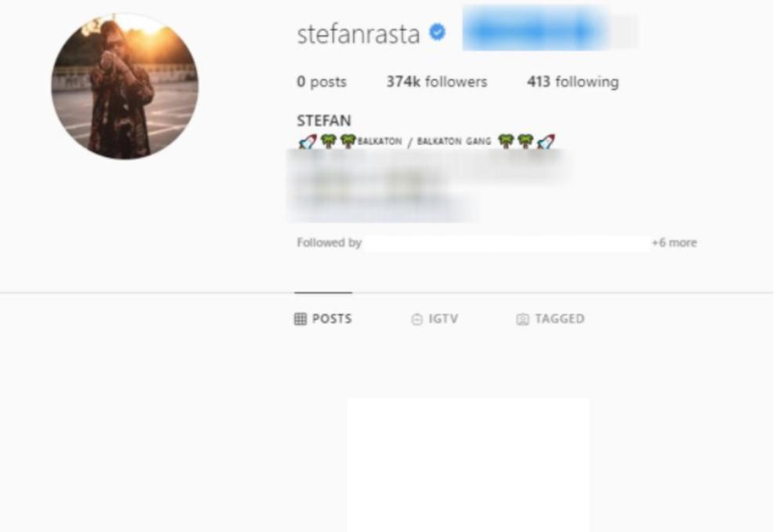The width and height of the screenshot is (783, 532).
Task: Click the leftmost rocket emoji in bio
Action: tap(308, 142)
